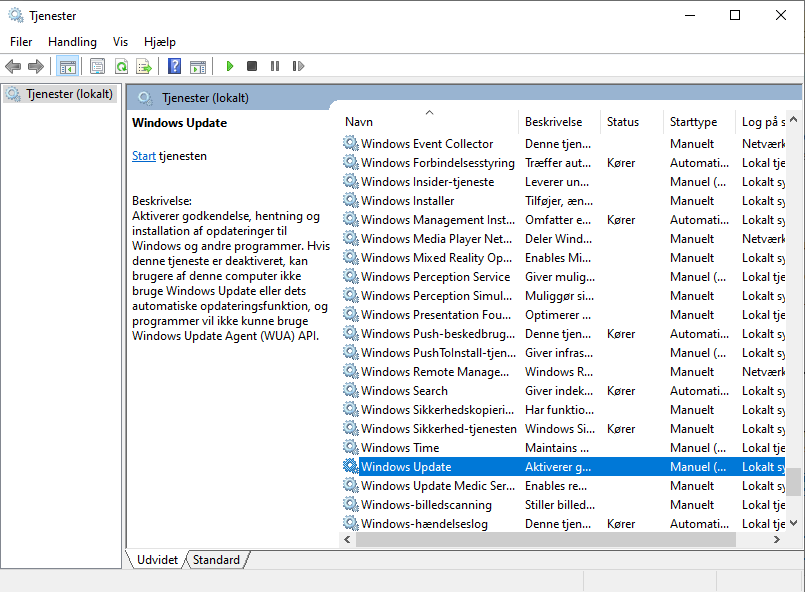Click 'Maintains ...' description of Windows Time
This screenshot has width=805, height=592.
(557, 448)
